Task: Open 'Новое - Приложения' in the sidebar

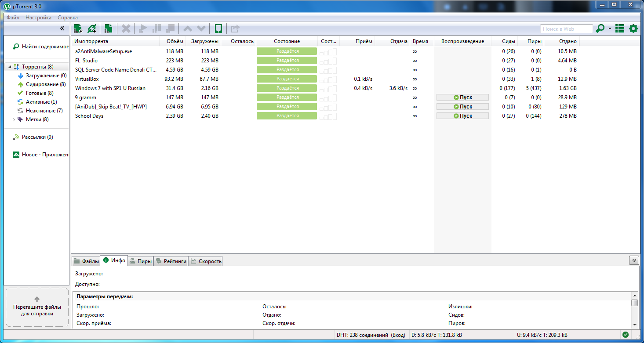Action: pos(40,155)
